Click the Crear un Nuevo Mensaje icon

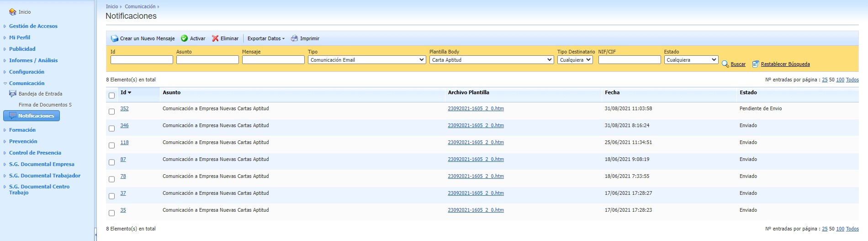click(114, 39)
